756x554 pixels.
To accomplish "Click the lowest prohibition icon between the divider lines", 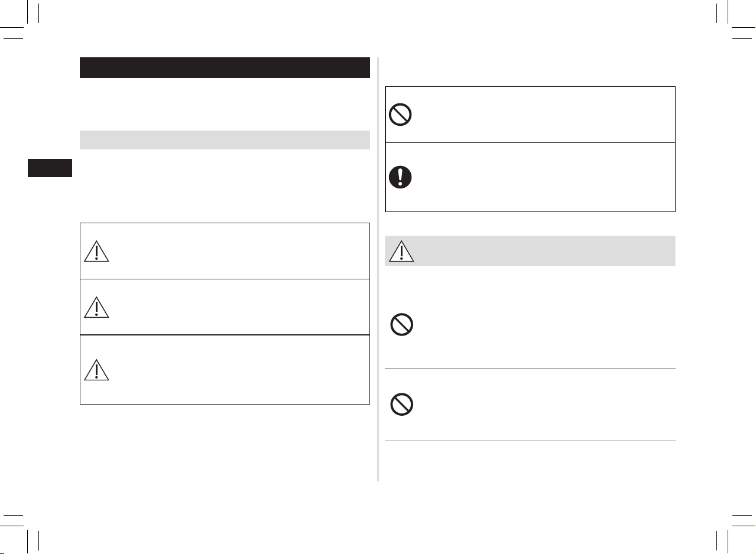I will point(402,405).
